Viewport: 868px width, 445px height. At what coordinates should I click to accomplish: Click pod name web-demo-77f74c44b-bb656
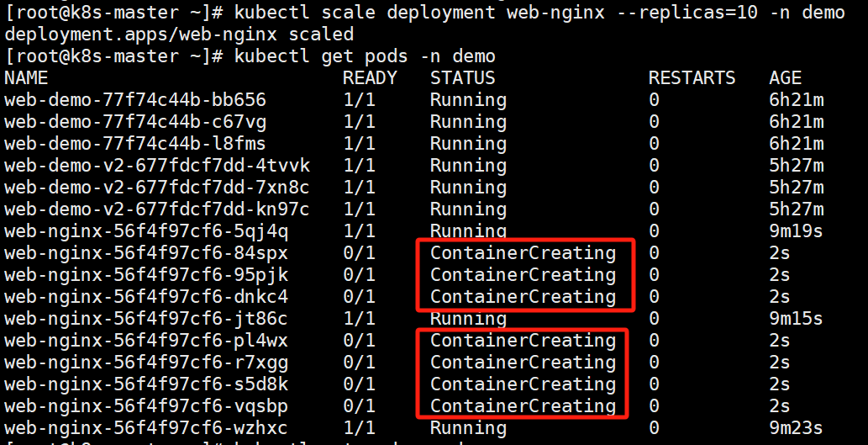[x=135, y=100]
